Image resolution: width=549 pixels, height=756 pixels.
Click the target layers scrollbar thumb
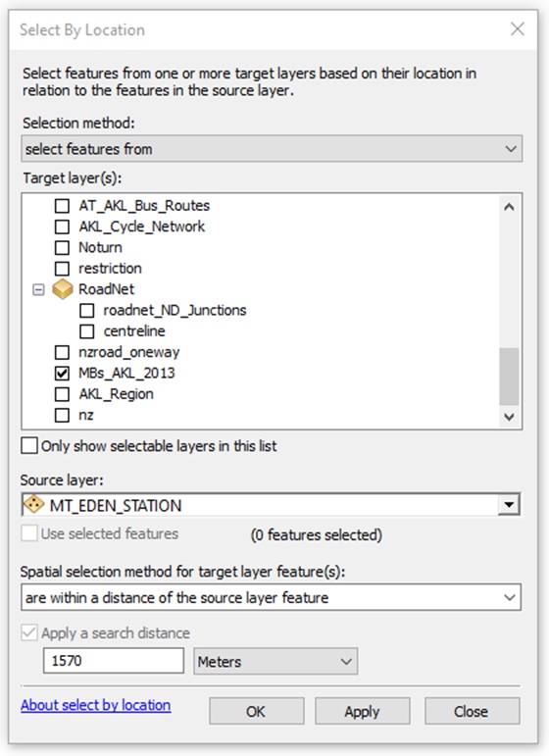tap(509, 378)
